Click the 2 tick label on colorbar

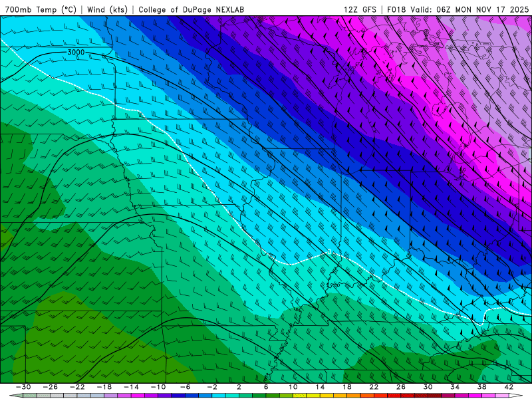point(239,387)
